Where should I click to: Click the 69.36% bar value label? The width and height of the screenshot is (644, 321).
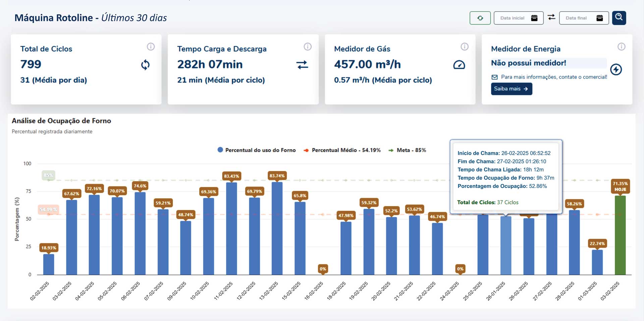(x=209, y=192)
